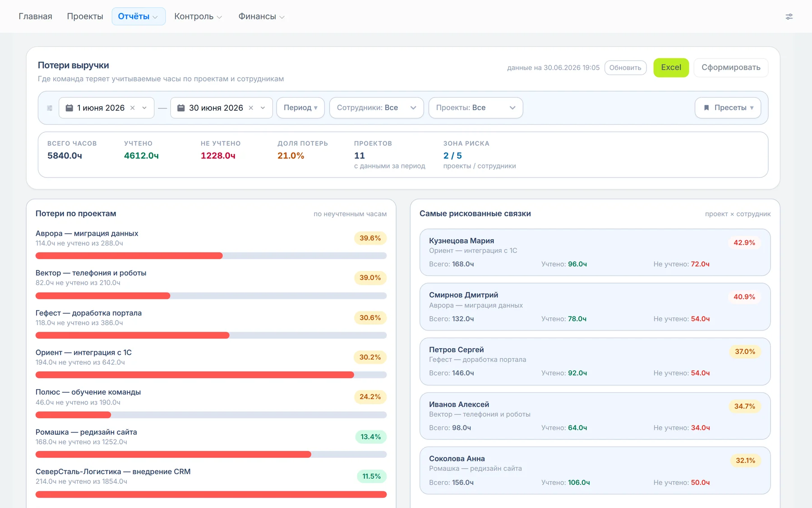Open the Отчёты menu
This screenshot has height=508, width=812.
coord(138,16)
